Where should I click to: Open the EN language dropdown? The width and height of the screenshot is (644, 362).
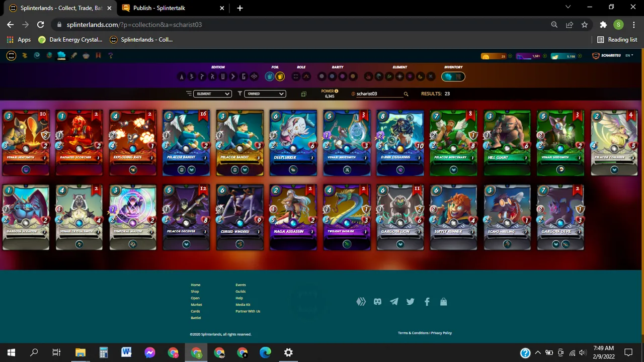pyautogui.click(x=629, y=55)
